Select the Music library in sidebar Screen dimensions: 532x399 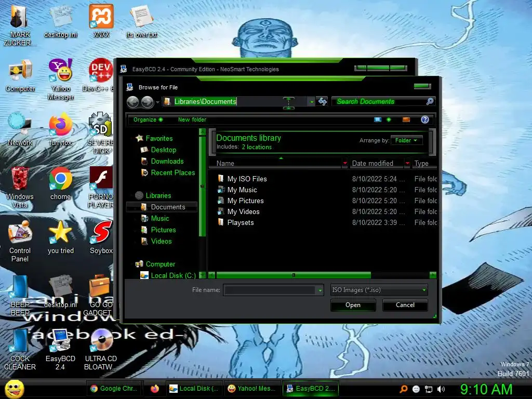pyautogui.click(x=160, y=219)
